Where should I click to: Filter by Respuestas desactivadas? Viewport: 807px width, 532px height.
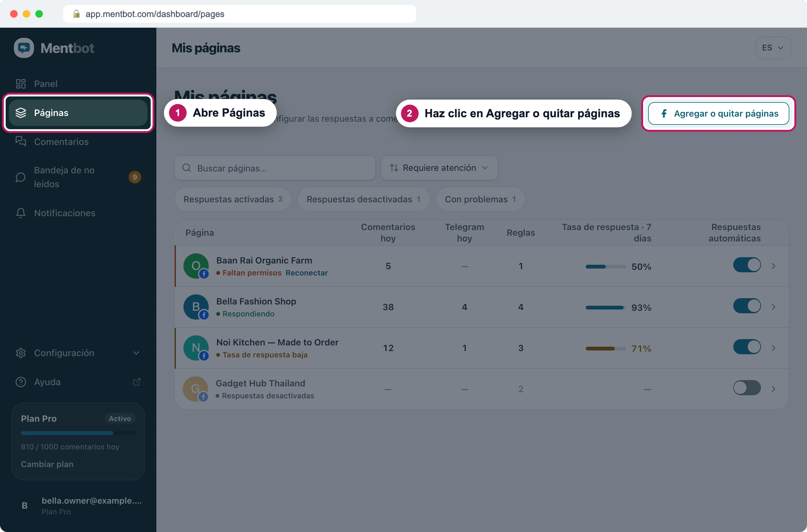tap(363, 199)
